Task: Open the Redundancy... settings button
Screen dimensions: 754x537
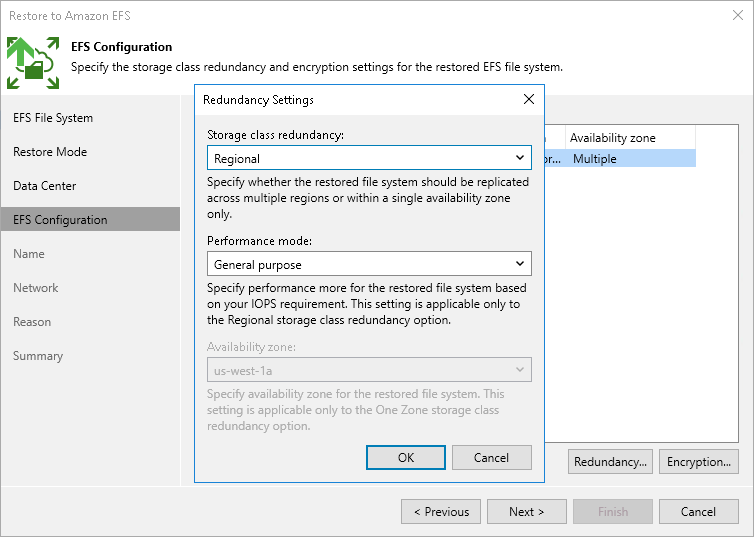Action: pyautogui.click(x=610, y=462)
